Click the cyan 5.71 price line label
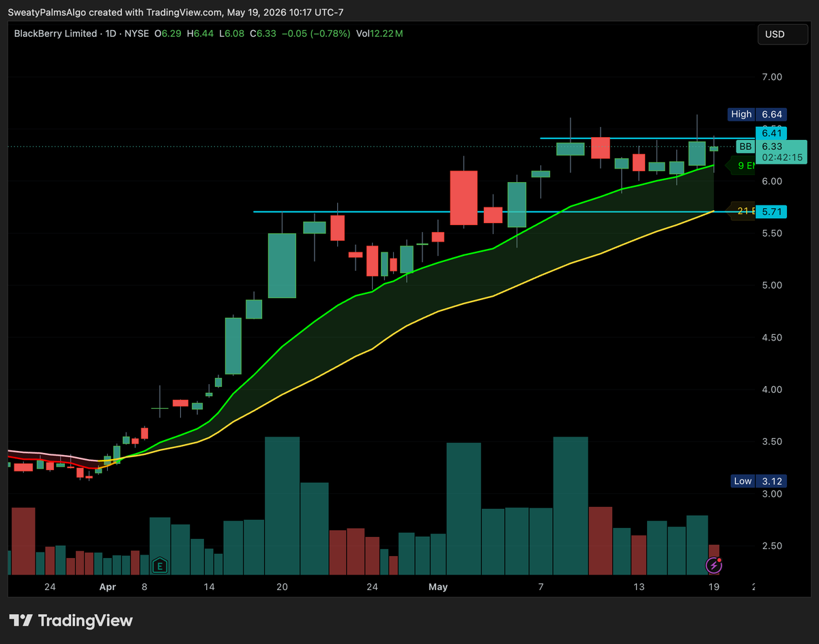The width and height of the screenshot is (819, 644). tap(771, 211)
